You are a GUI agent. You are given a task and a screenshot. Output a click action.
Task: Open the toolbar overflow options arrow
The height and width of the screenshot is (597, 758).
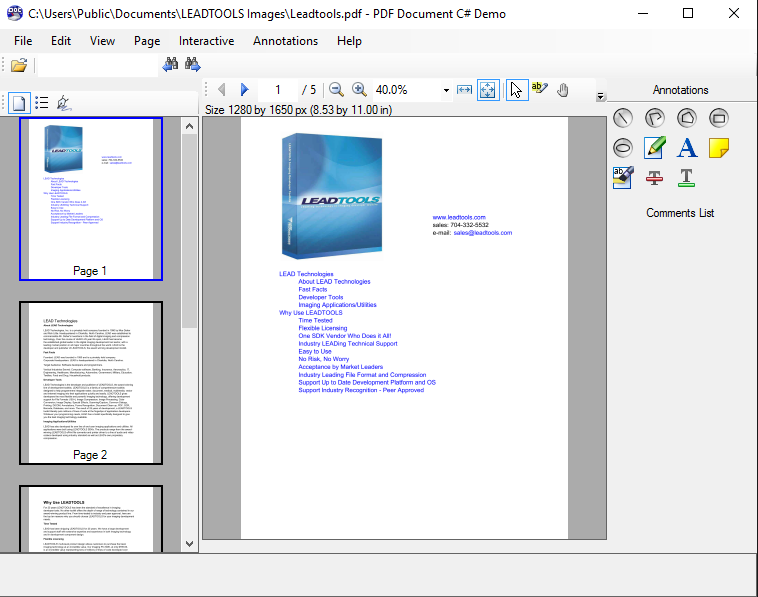click(600, 96)
